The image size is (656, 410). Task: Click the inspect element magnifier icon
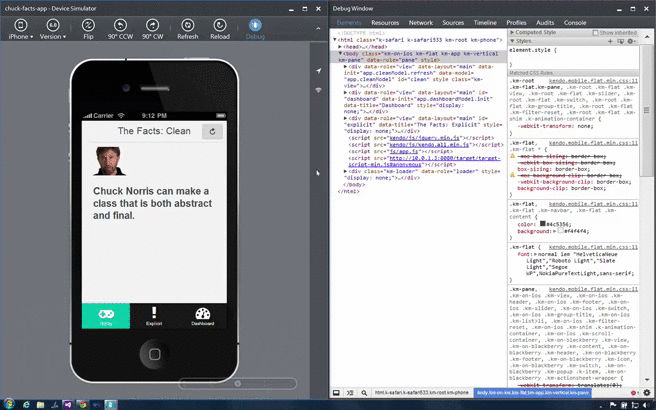(364, 392)
